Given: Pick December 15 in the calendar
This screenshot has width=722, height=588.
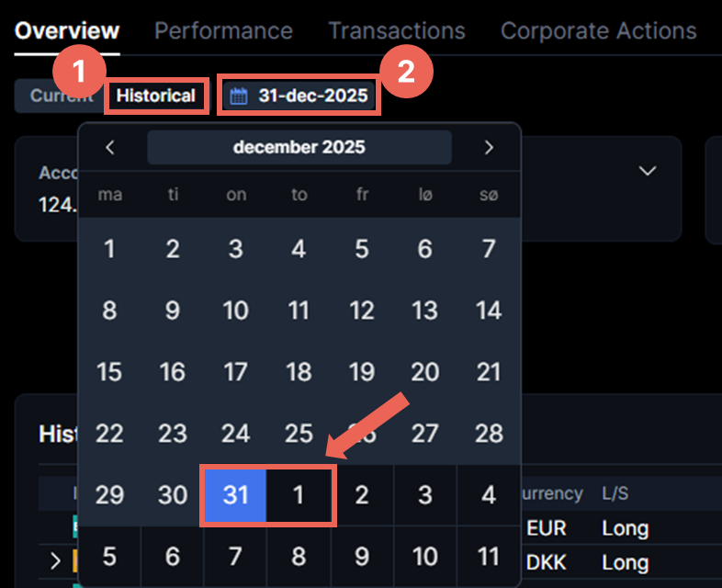Looking at the screenshot, I should click(x=109, y=372).
